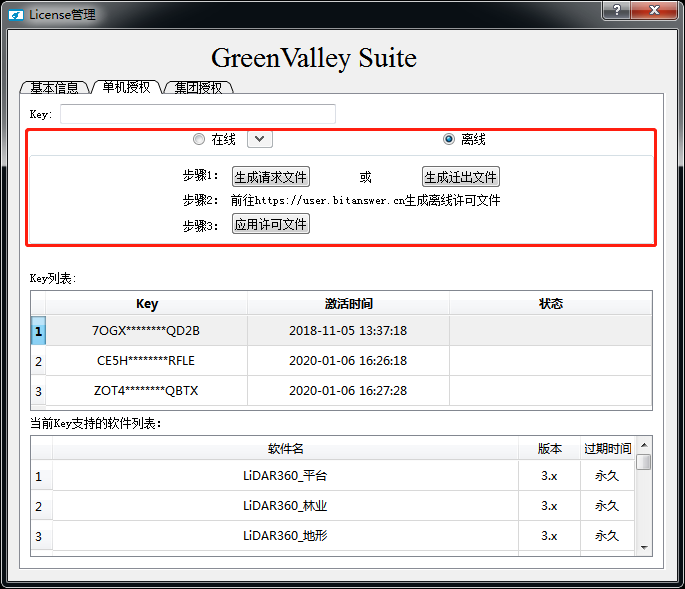This screenshot has width=685, height=589.
Task: Click 永久 expiry for LiDAR360_平台
Action: pos(607,475)
